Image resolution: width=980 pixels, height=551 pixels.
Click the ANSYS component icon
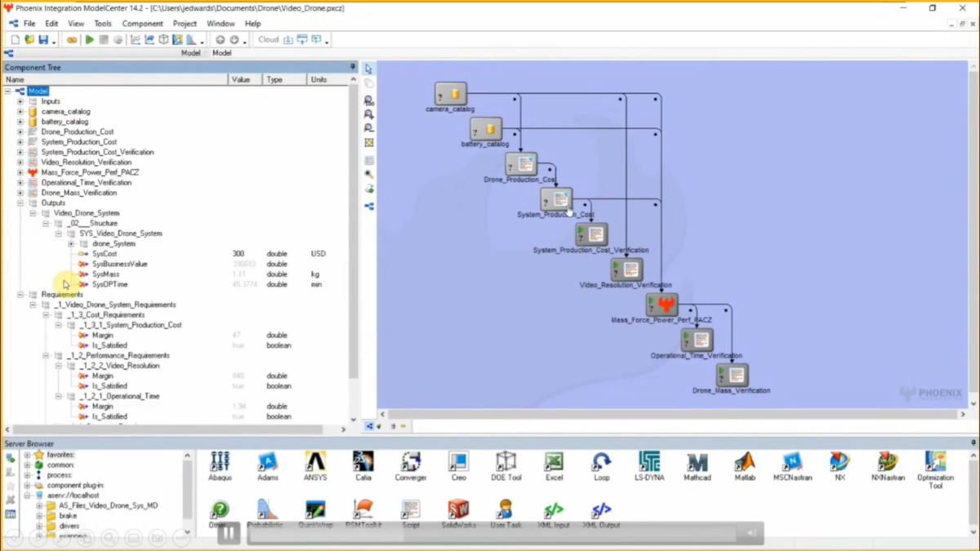(x=315, y=467)
